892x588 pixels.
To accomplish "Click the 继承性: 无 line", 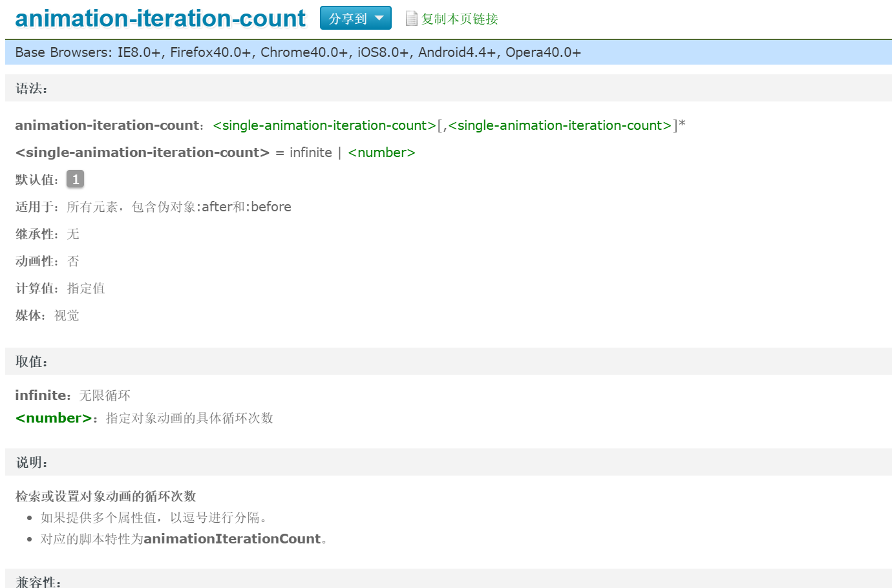I will click(47, 234).
